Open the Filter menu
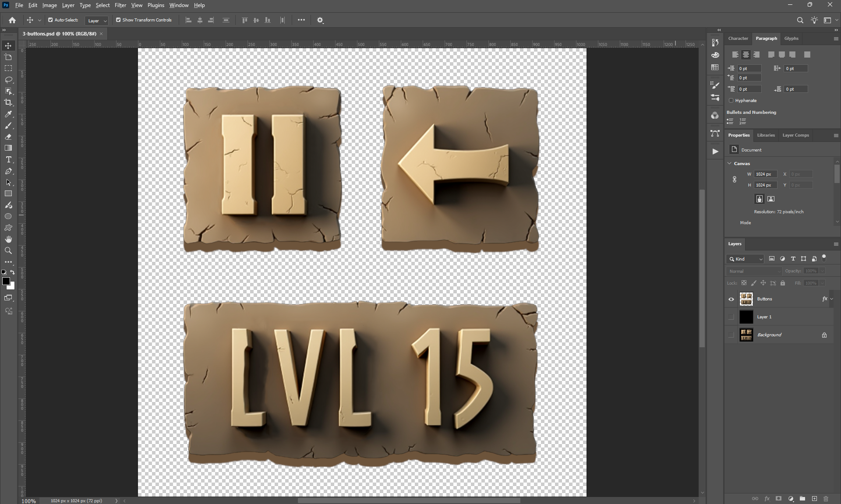This screenshot has height=504, width=841. 120,5
